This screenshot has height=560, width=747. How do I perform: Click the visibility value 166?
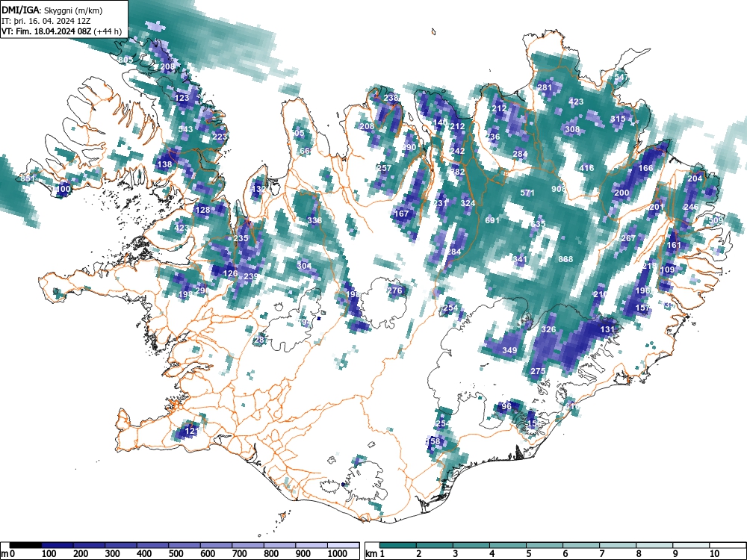(645, 167)
